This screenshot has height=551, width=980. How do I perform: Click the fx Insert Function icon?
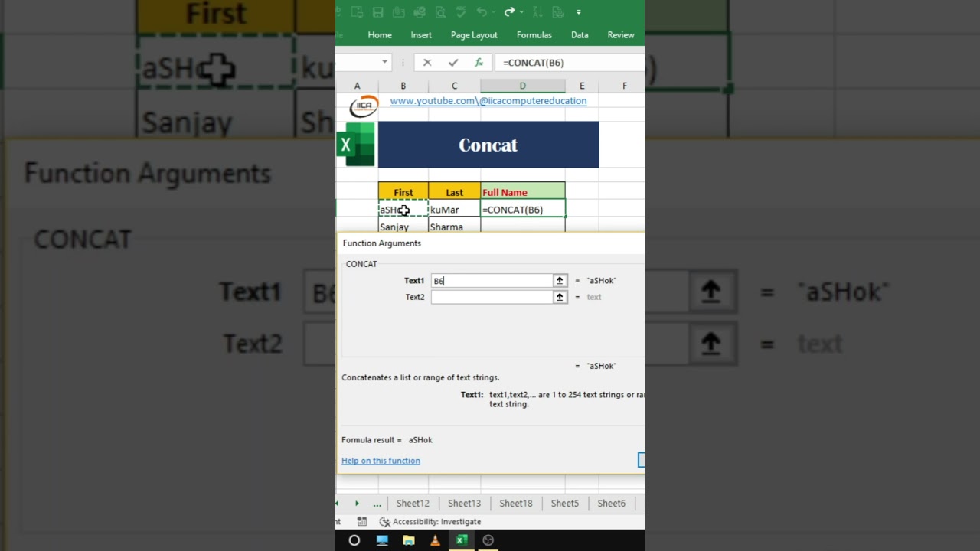[x=479, y=63]
